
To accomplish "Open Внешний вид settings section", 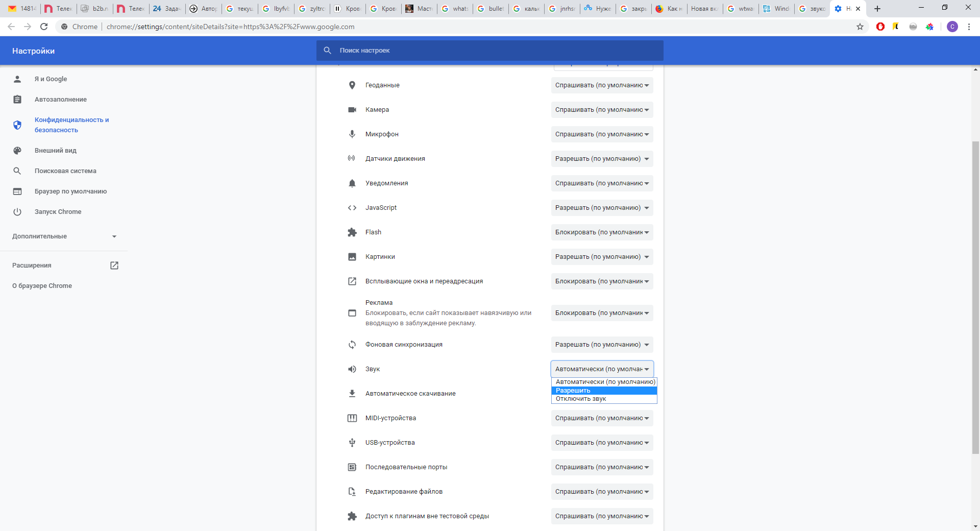I will tap(56, 151).
